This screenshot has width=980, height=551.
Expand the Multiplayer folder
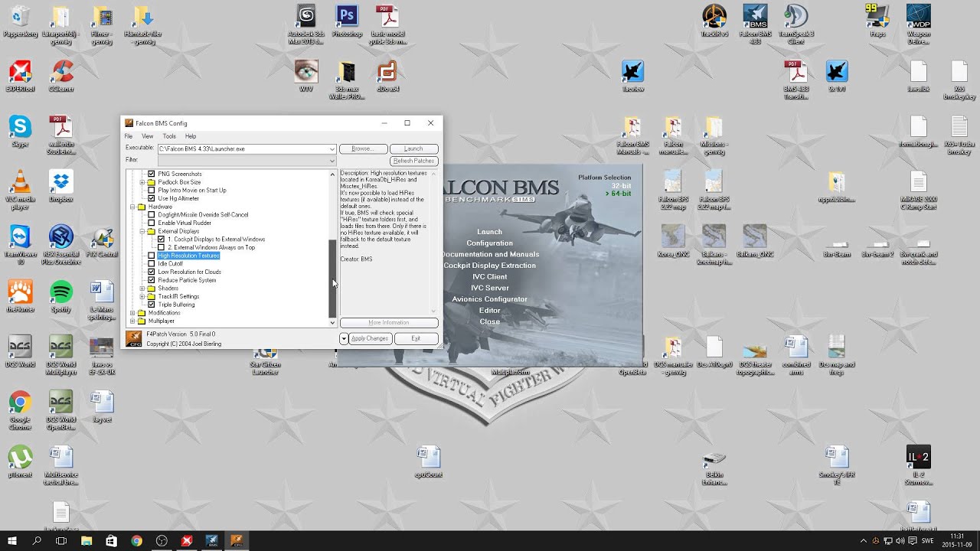[132, 321]
